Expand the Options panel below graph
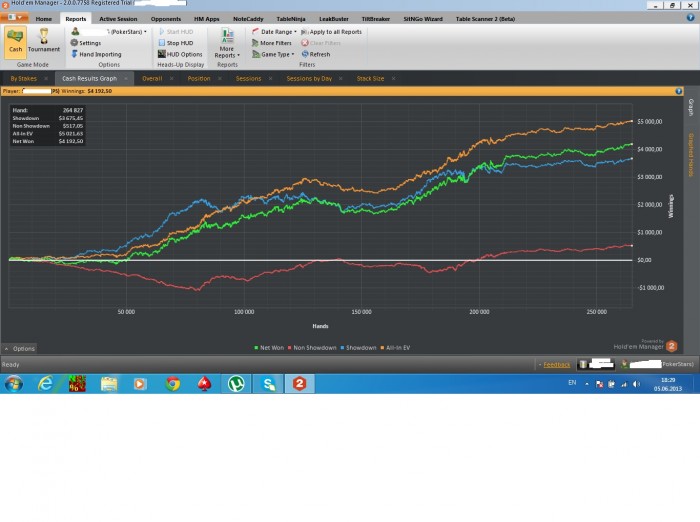The height and width of the screenshot is (522, 700). (x=19, y=348)
